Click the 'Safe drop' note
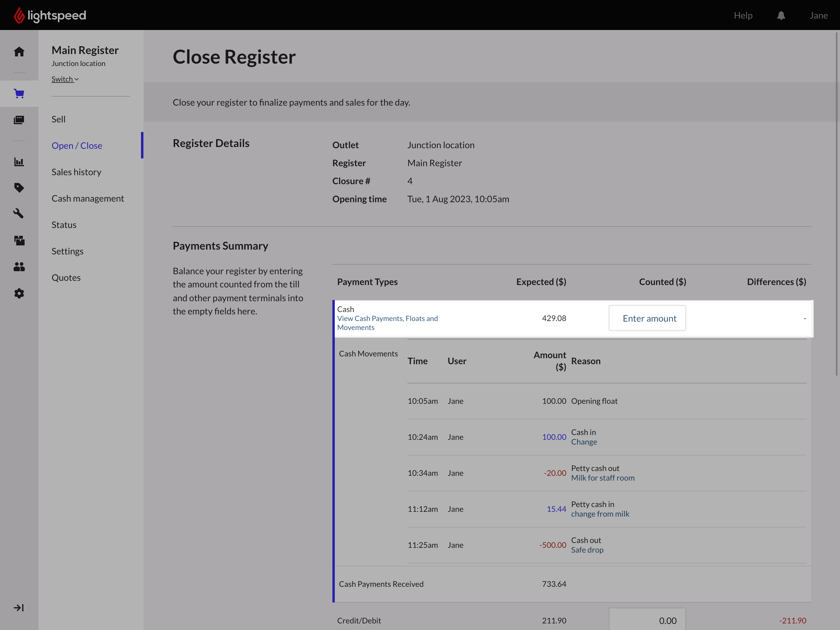Screen dimensions: 840x630 click(x=587, y=550)
